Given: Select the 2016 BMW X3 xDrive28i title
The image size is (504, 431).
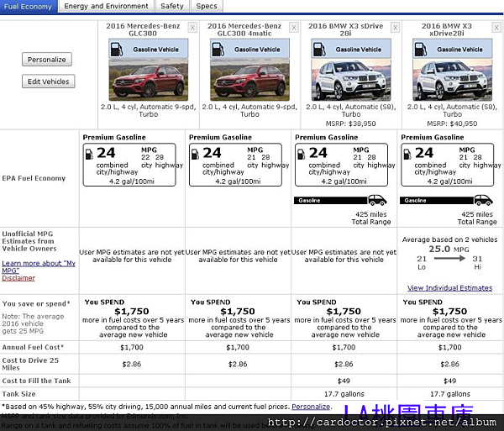Looking at the screenshot, I should [x=447, y=29].
